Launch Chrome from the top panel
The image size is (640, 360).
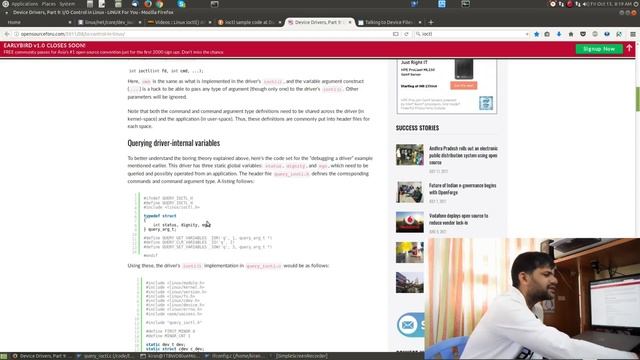(160, 4)
